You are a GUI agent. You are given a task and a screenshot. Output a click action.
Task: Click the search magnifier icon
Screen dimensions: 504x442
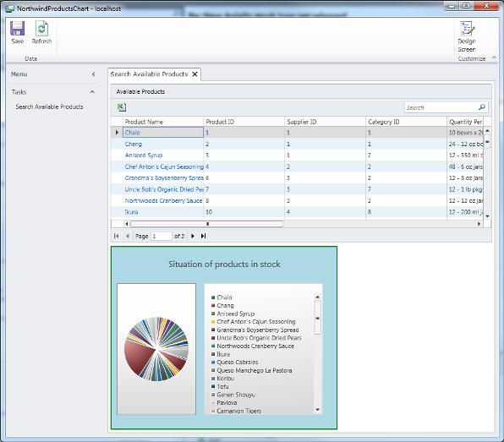[482, 107]
